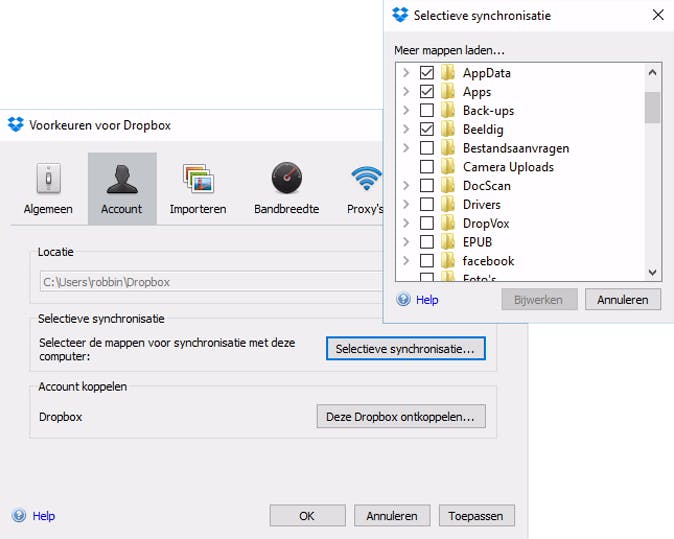
Task: Open the Help link in the sync dialog
Action: tap(427, 300)
